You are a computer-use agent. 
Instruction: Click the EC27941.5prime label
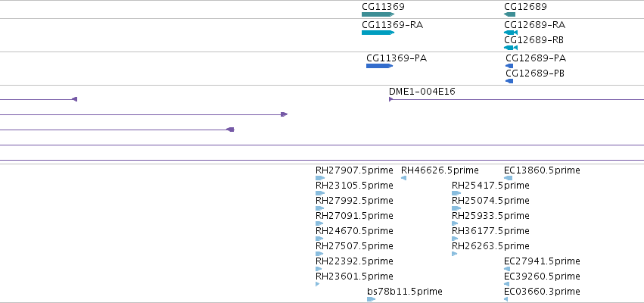542,261
